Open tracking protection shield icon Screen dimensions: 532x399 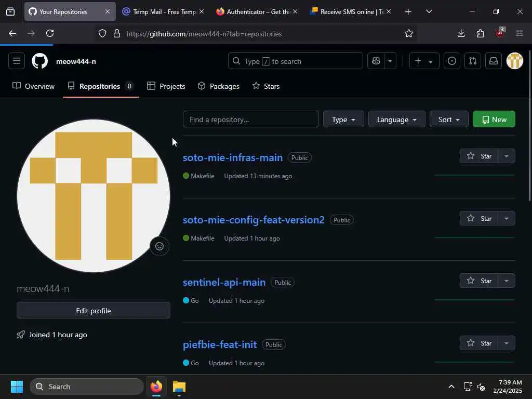(102, 33)
